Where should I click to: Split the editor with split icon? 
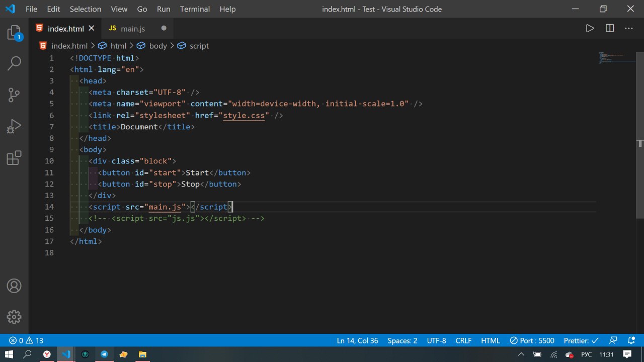(610, 28)
